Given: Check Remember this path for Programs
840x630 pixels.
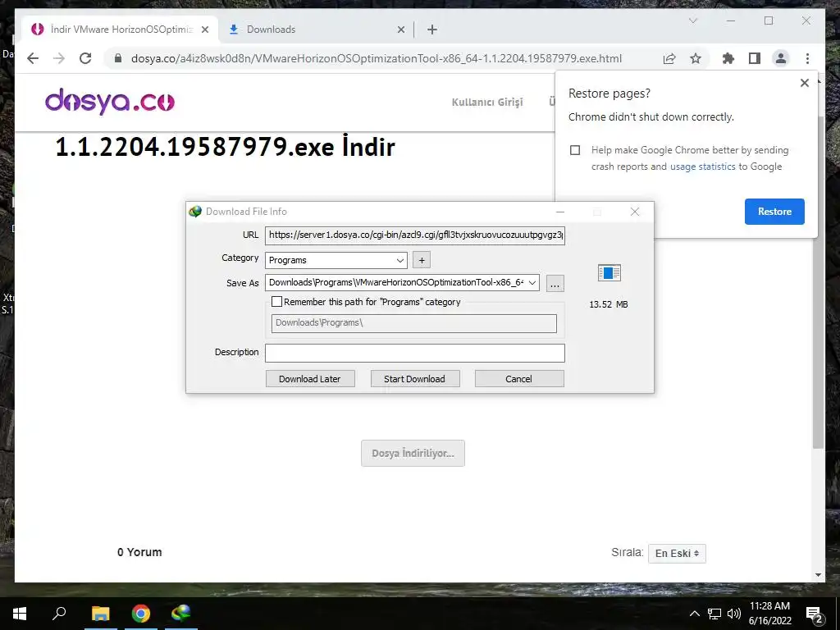Looking at the screenshot, I should [x=276, y=302].
